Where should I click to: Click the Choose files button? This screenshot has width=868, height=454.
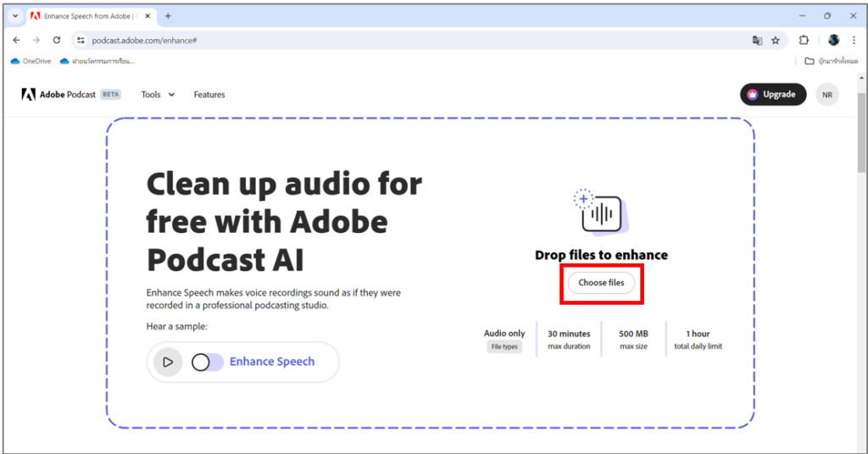[601, 283]
